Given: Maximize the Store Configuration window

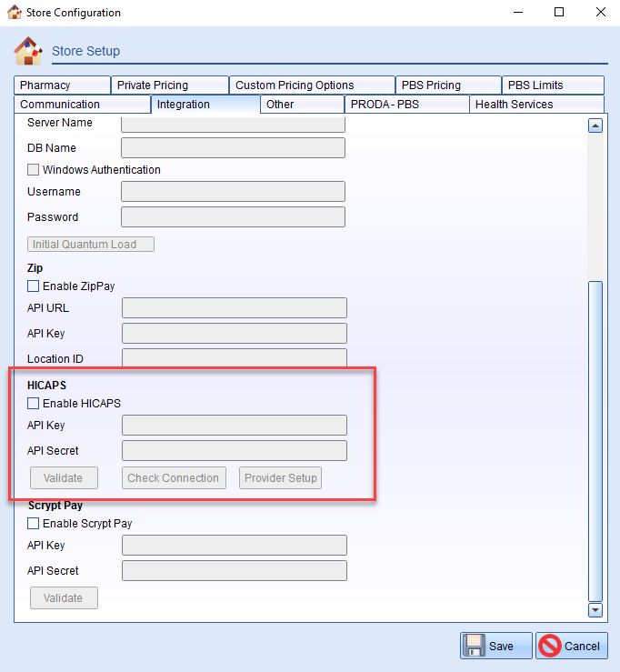Looking at the screenshot, I should click(559, 12).
